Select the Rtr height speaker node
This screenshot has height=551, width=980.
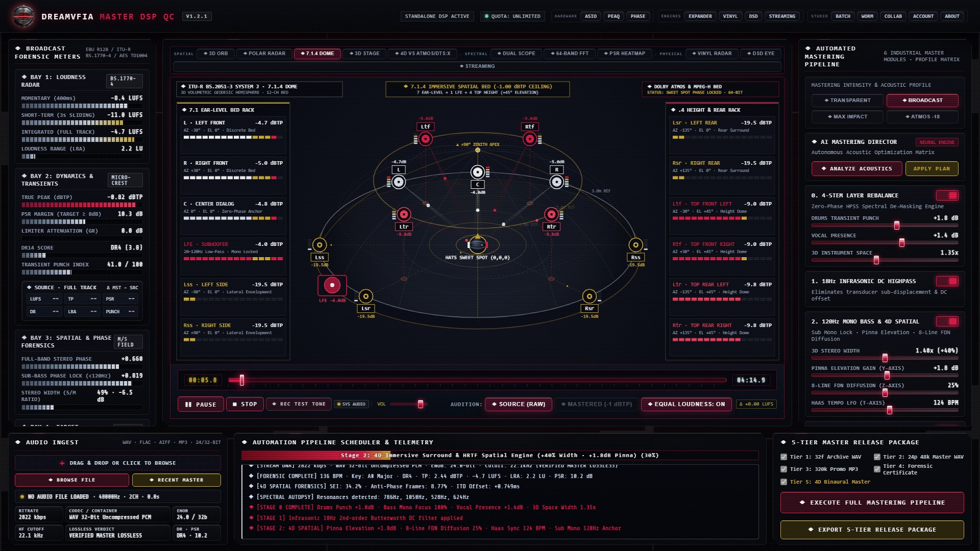(x=551, y=214)
